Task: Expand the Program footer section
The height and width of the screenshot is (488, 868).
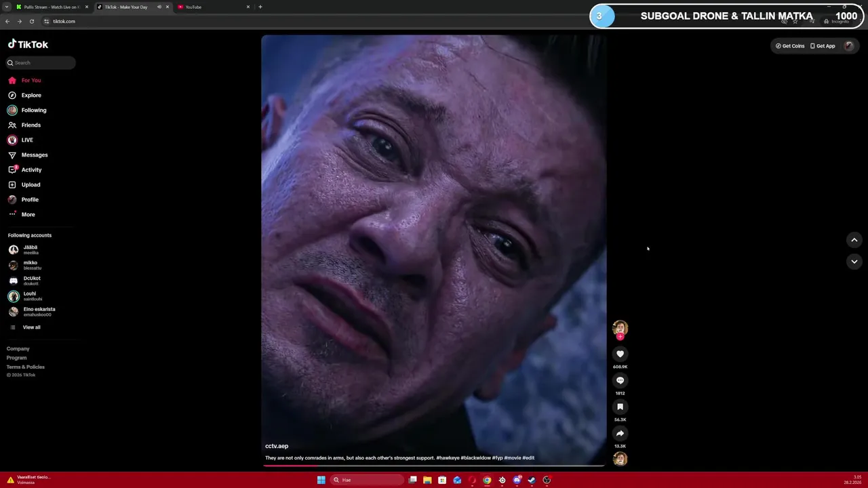Action: coord(17,358)
